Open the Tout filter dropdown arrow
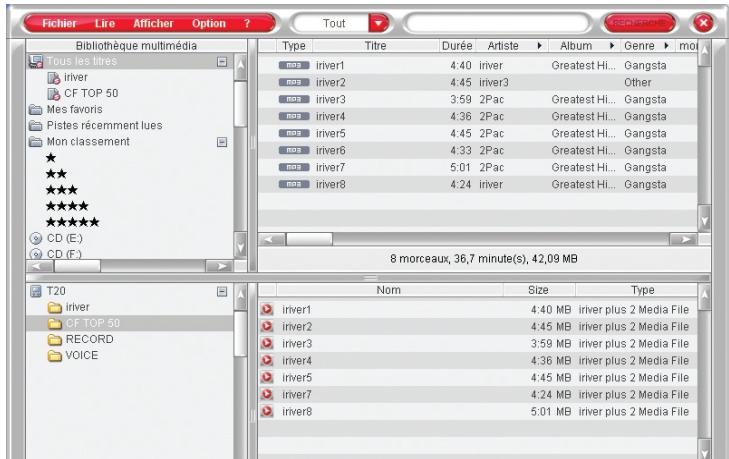Image resolution: width=729 pixels, height=459 pixels. pos(379,23)
